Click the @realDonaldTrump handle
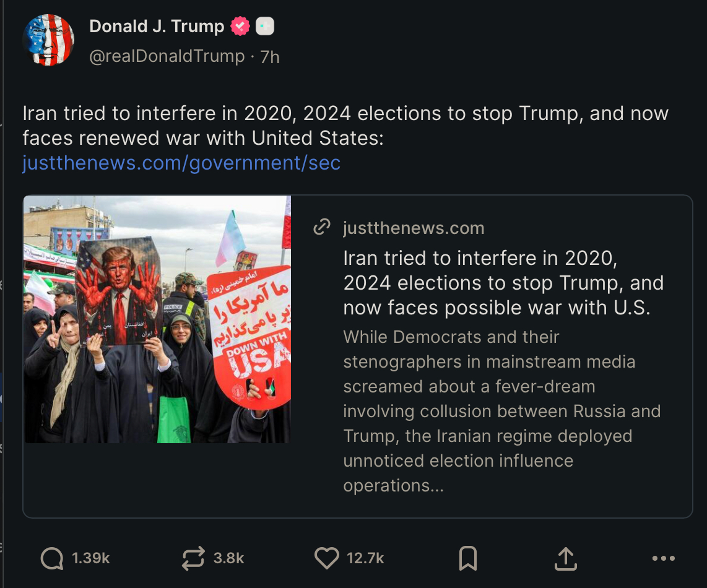The width and height of the screenshot is (707, 588). [x=167, y=56]
